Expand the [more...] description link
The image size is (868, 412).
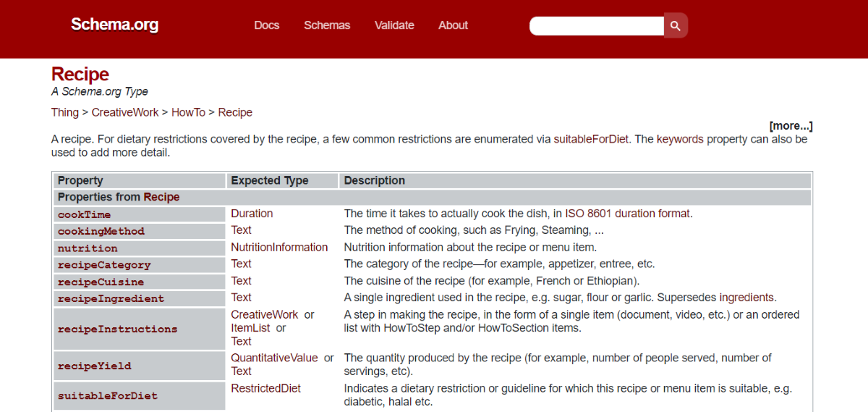tap(791, 126)
